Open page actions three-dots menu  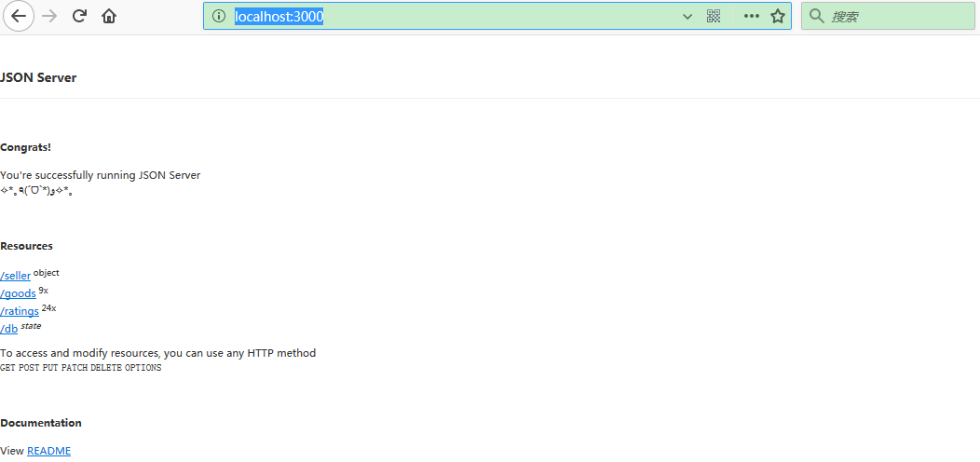(751, 16)
